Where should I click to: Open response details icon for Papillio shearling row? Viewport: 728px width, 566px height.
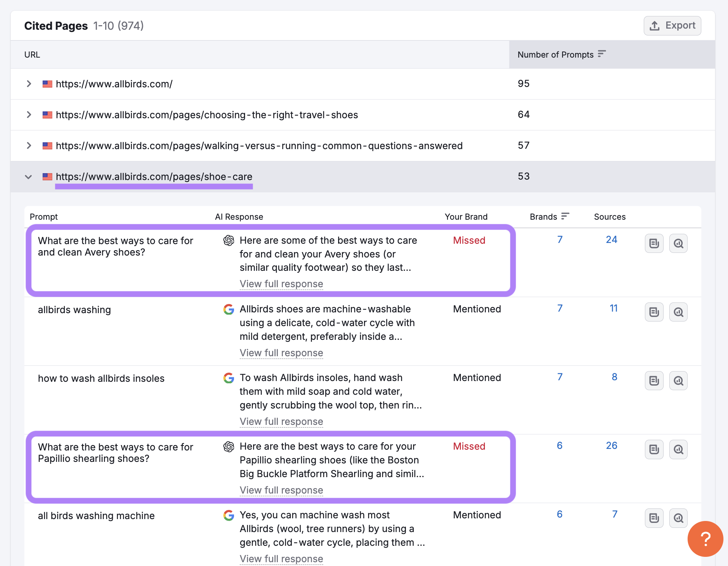point(654,449)
